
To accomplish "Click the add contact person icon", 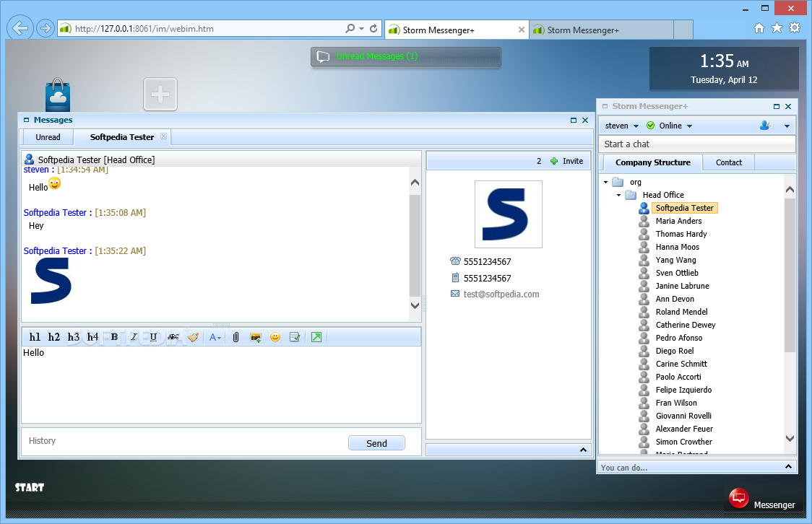I will point(765,125).
